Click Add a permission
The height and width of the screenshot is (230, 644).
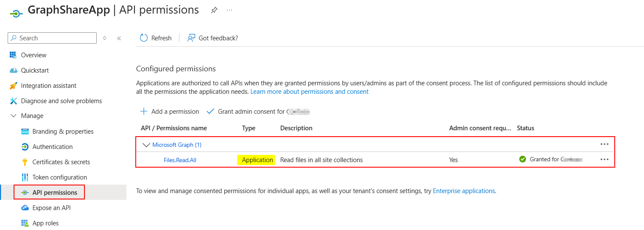coord(170,112)
